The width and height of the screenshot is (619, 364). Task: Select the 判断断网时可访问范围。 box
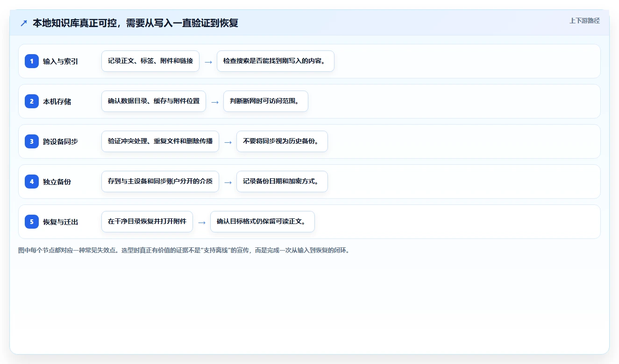[266, 101]
